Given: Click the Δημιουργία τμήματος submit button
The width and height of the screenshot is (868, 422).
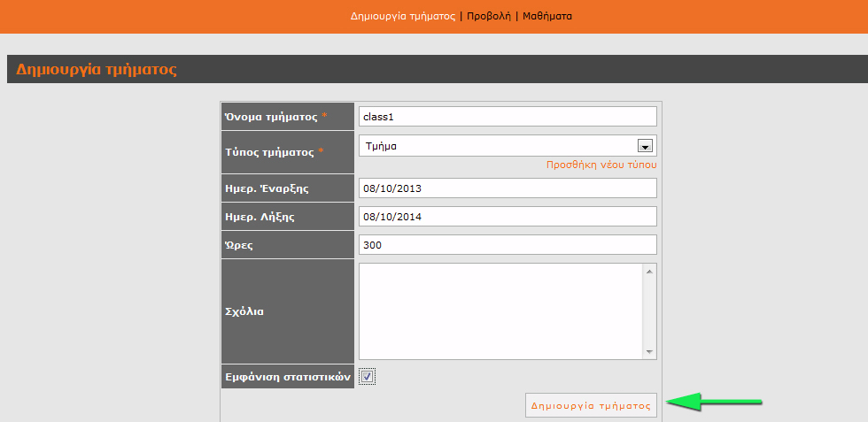Looking at the screenshot, I should click(x=592, y=405).
